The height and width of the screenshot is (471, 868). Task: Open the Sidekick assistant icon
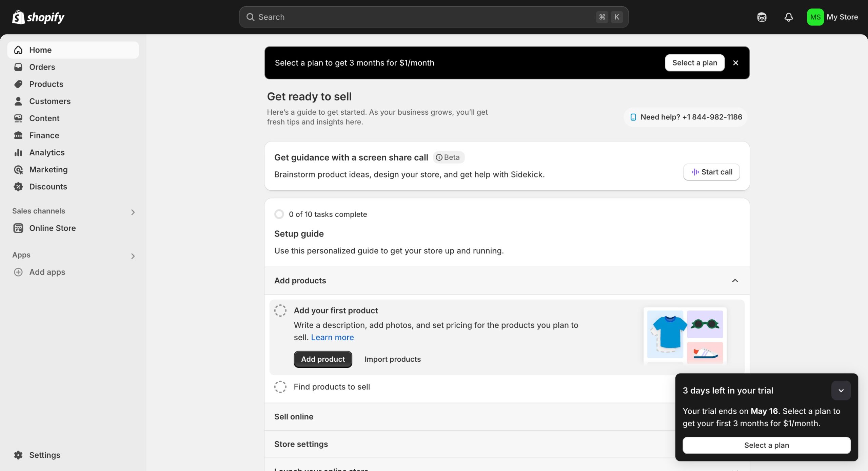(762, 17)
